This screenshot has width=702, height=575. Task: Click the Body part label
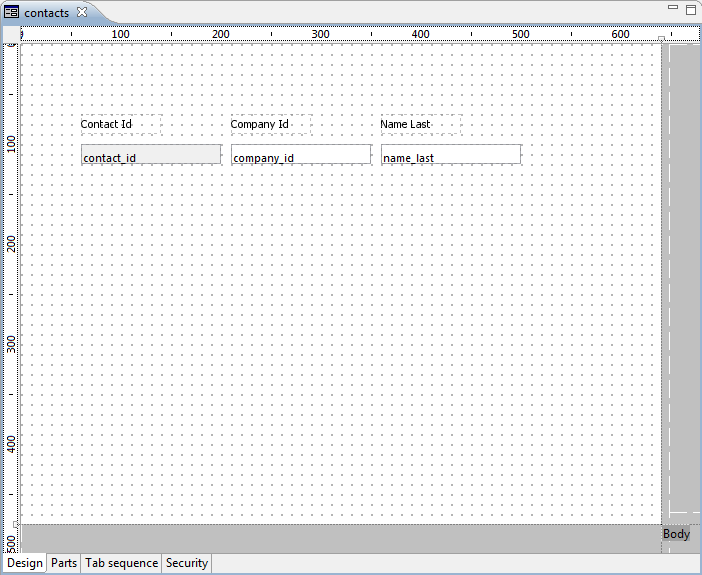676,534
